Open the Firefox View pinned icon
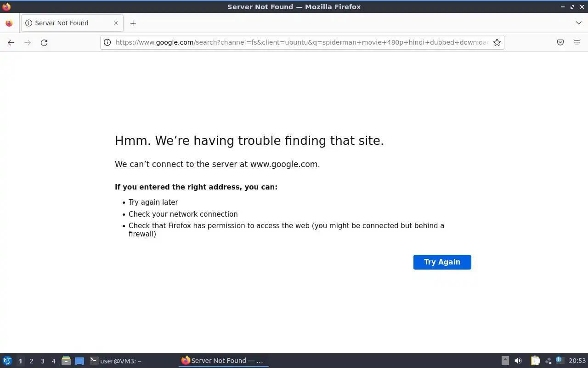Image resolution: width=588 pixels, height=368 pixels. click(9, 23)
